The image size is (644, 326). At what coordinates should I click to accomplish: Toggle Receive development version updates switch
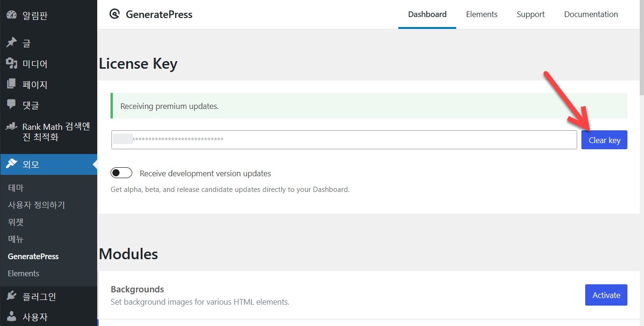click(x=121, y=173)
